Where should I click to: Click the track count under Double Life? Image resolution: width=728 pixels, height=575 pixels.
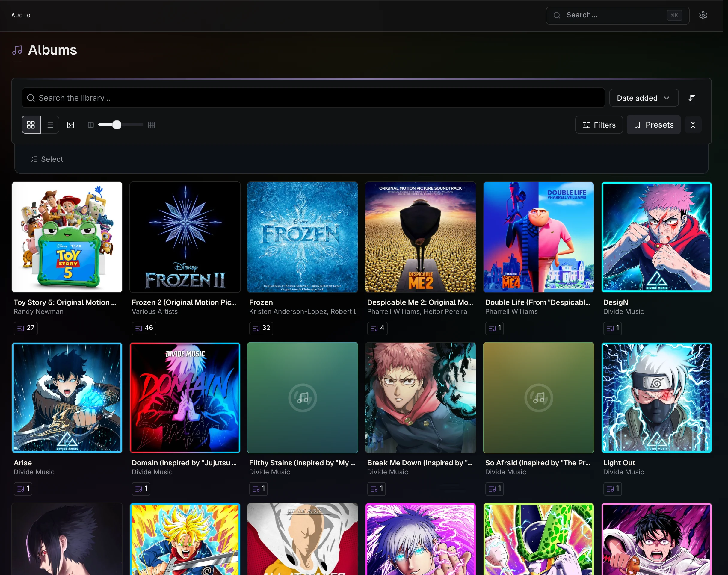[494, 328]
